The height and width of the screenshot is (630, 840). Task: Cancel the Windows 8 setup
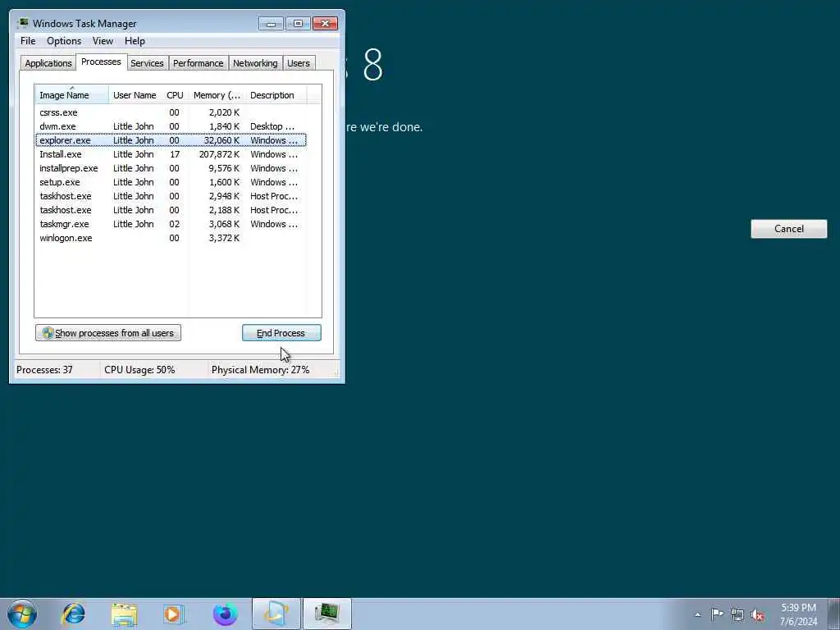click(788, 229)
